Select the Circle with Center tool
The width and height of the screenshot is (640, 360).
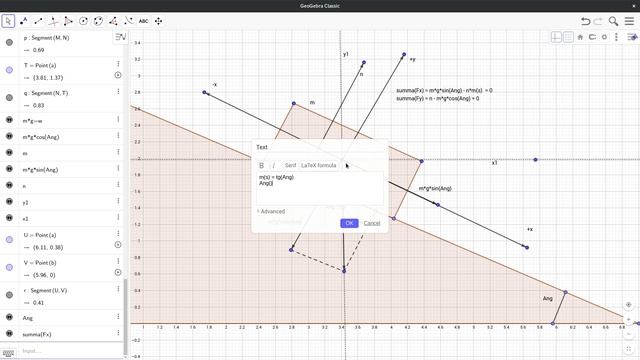click(83, 21)
